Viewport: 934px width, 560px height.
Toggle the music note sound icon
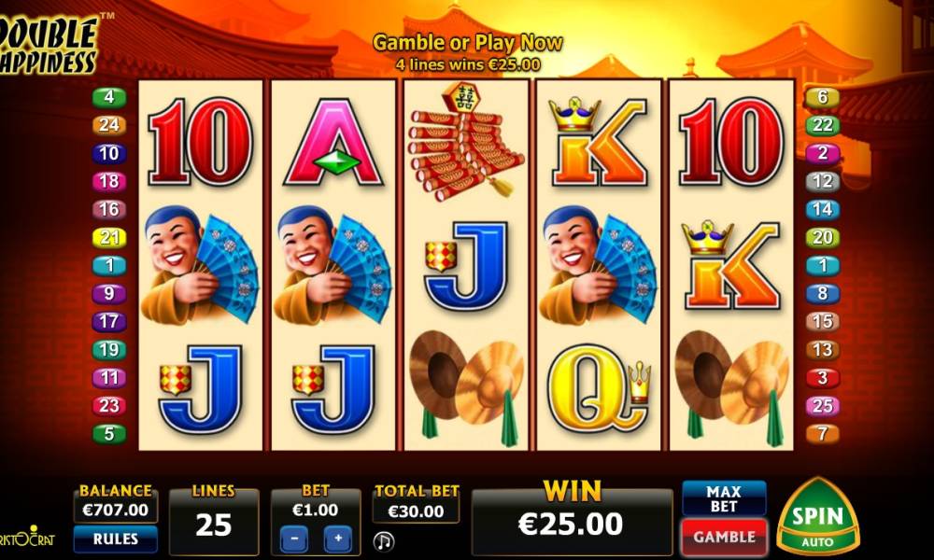(x=384, y=541)
